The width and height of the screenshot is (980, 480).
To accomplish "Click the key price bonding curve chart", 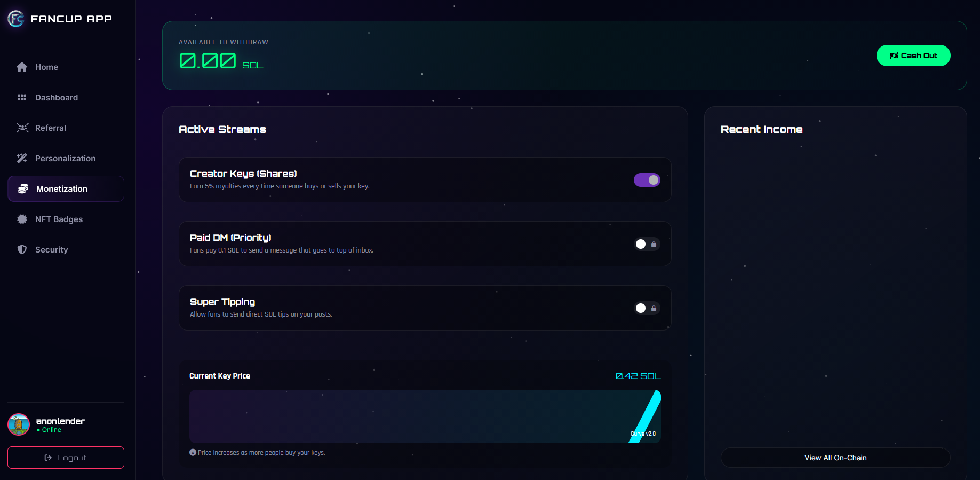I will [425, 416].
